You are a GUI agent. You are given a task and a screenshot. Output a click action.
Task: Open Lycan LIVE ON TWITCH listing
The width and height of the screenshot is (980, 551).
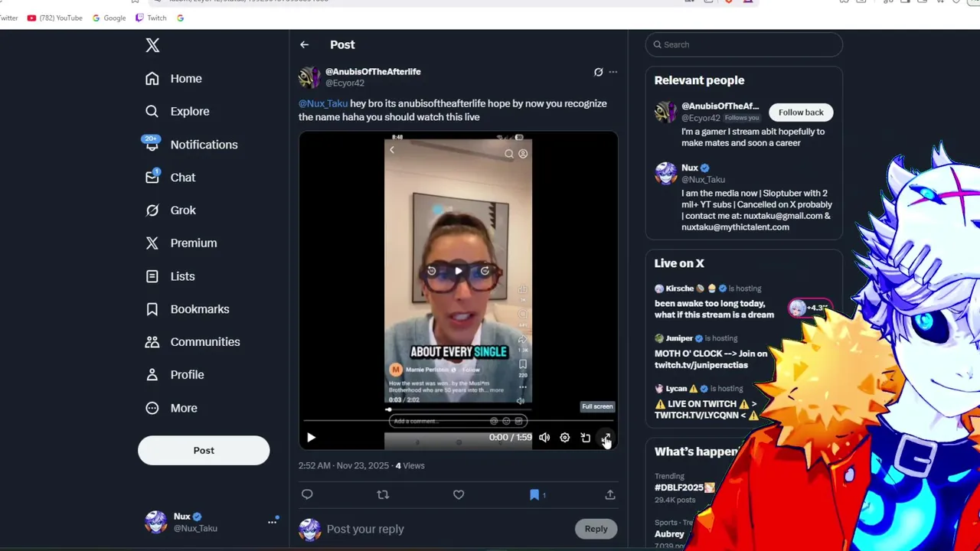(x=706, y=403)
